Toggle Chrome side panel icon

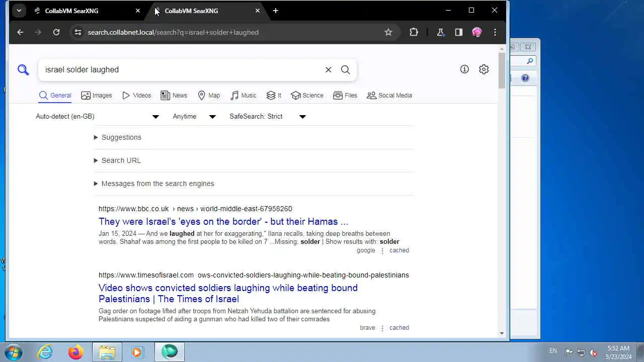[458, 32]
